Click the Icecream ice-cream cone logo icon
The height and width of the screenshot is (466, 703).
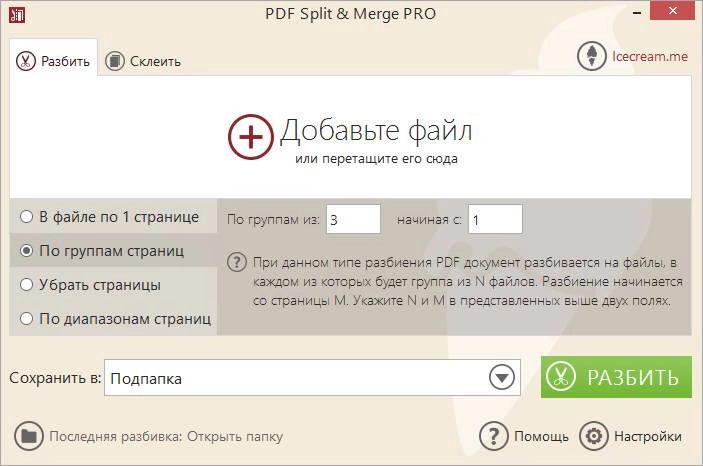coord(591,56)
